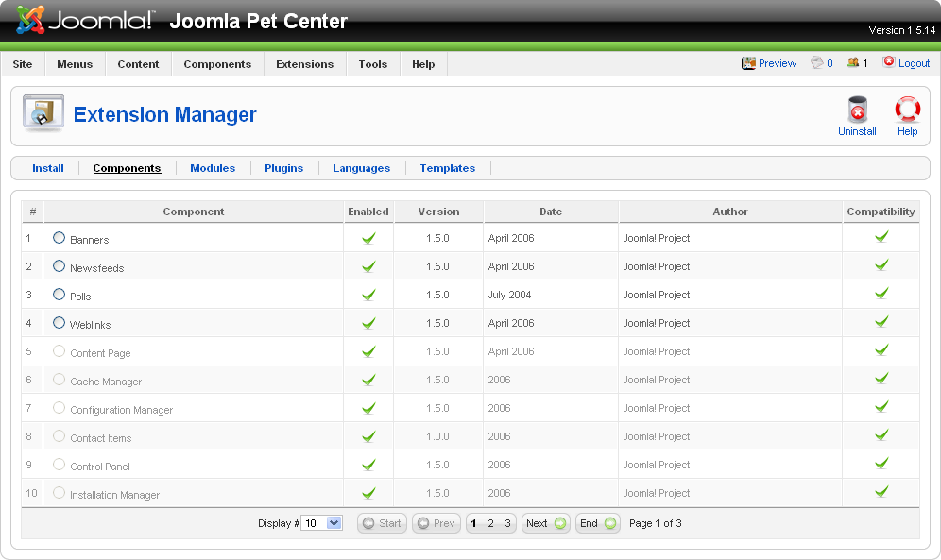Viewport: 941px width, 560px height.
Task: Select the Weblinks radio button
Action: (x=59, y=323)
